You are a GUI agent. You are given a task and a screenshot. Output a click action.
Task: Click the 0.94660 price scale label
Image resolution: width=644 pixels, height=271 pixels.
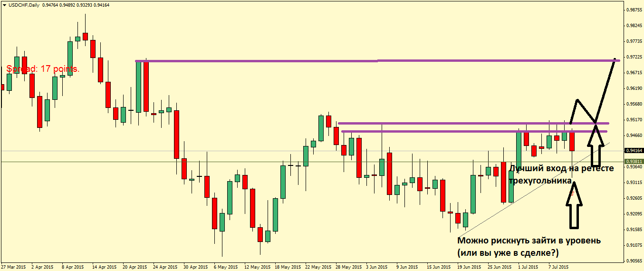(x=635, y=135)
